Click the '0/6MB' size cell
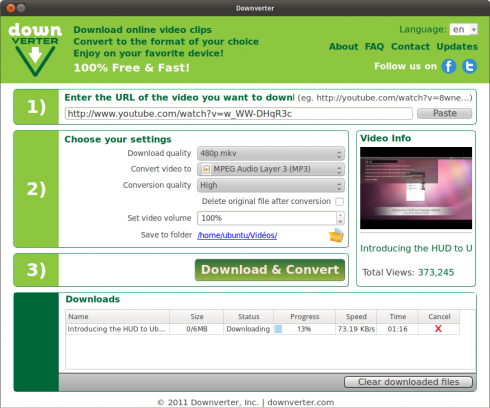This screenshot has height=408, width=490. (x=197, y=329)
